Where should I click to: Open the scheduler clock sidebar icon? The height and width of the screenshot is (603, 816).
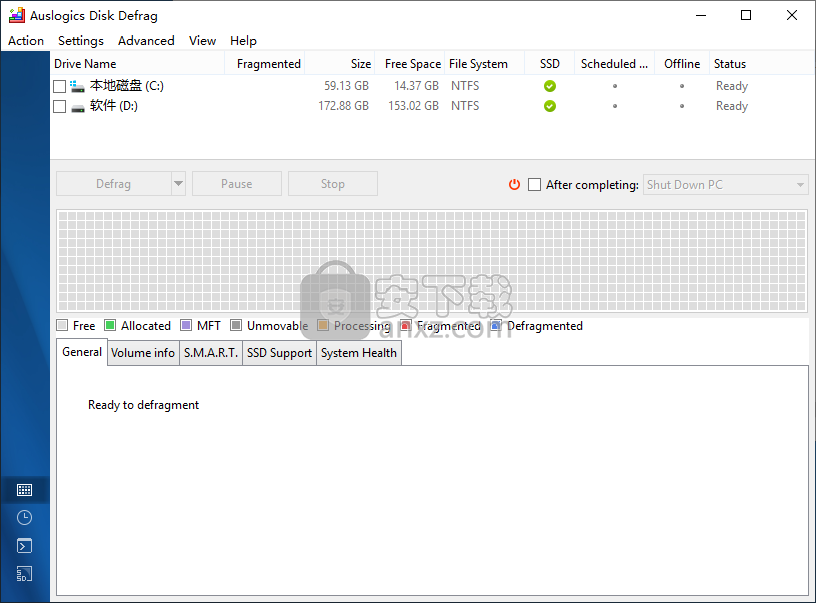tap(24, 518)
